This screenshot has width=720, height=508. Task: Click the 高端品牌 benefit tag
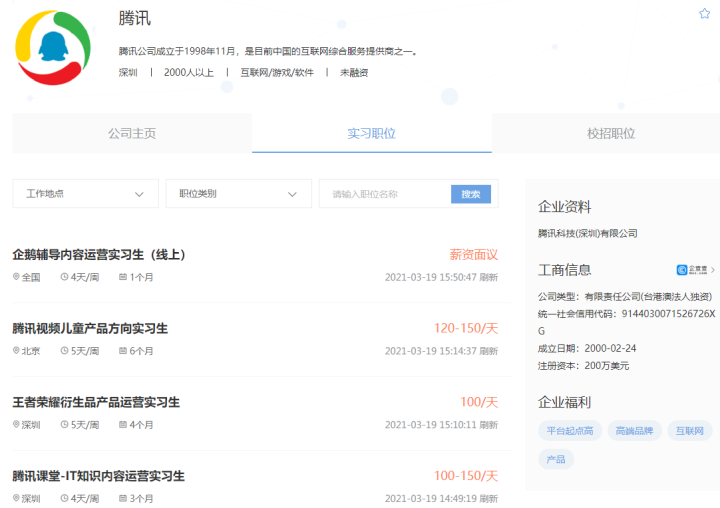(x=634, y=431)
